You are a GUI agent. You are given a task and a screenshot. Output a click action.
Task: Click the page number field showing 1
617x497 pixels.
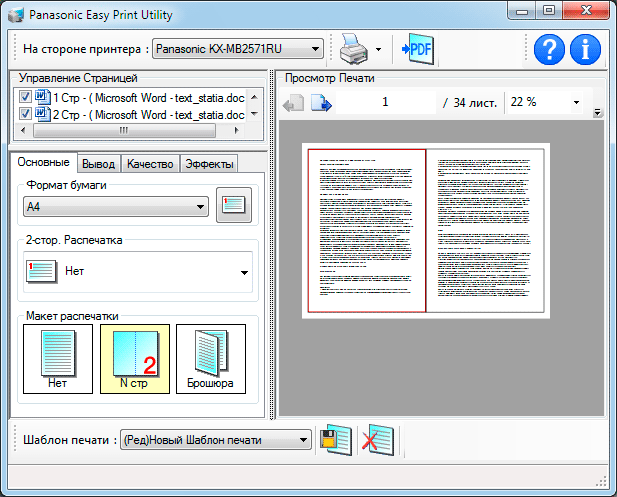386,102
